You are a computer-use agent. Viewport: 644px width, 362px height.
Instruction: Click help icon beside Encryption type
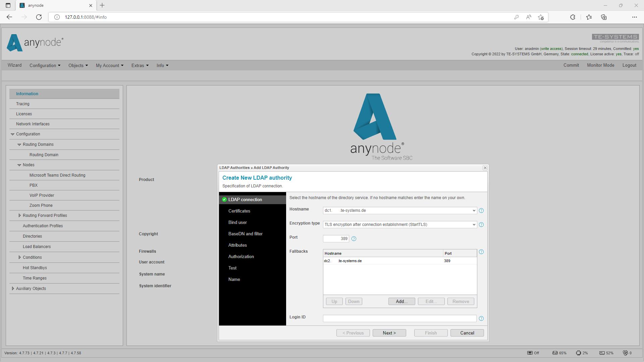[x=481, y=225]
